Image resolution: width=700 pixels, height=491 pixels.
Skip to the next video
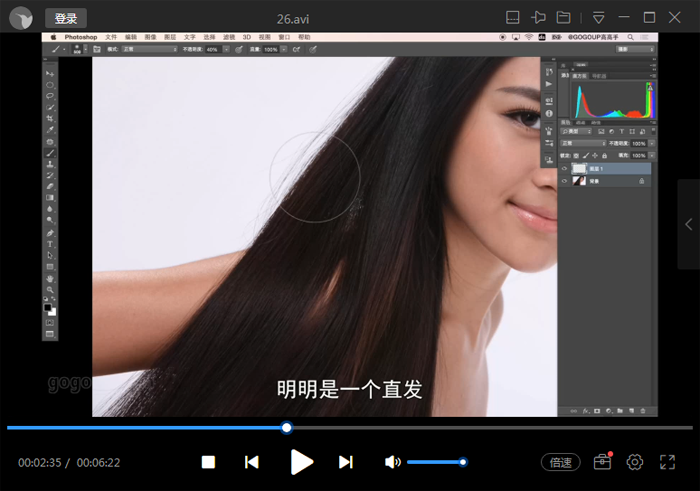tap(346, 462)
